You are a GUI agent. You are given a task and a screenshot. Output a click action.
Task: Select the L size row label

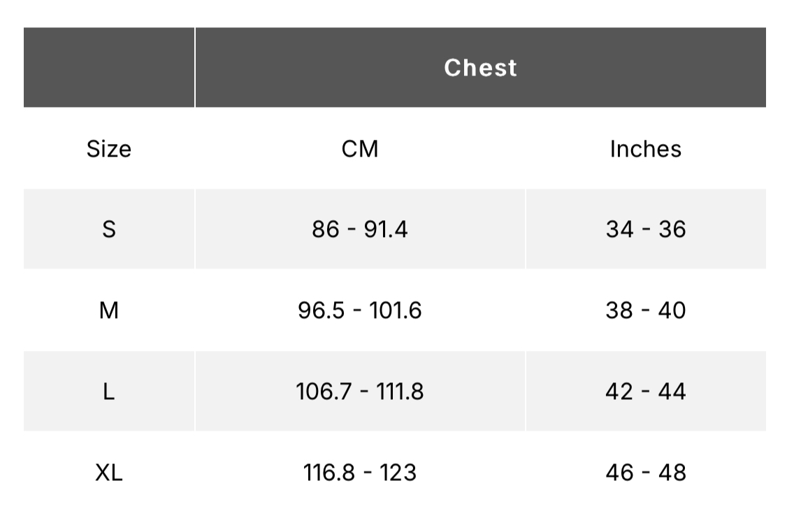109,391
